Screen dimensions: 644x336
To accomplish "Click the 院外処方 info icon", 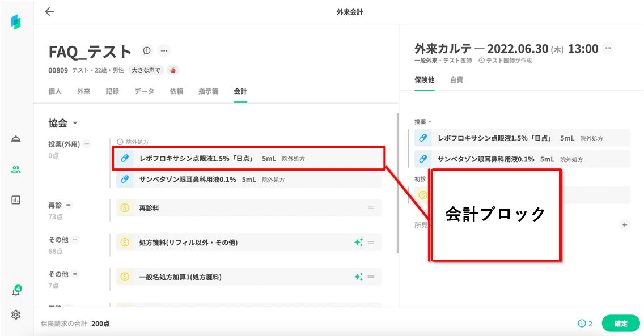I will pyautogui.click(x=120, y=142).
